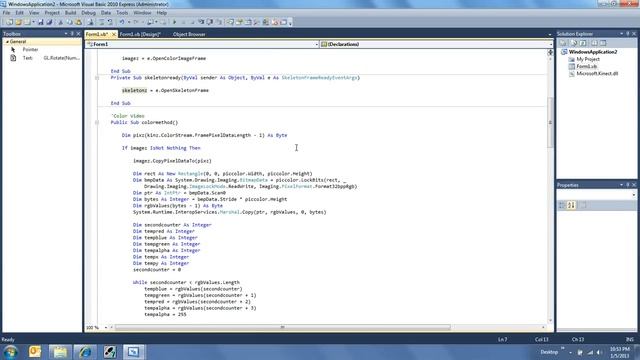The width and height of the screenshot is (640, 360).
Task: Open the Toolbox window position dropdown arrow
Action: 66,34
